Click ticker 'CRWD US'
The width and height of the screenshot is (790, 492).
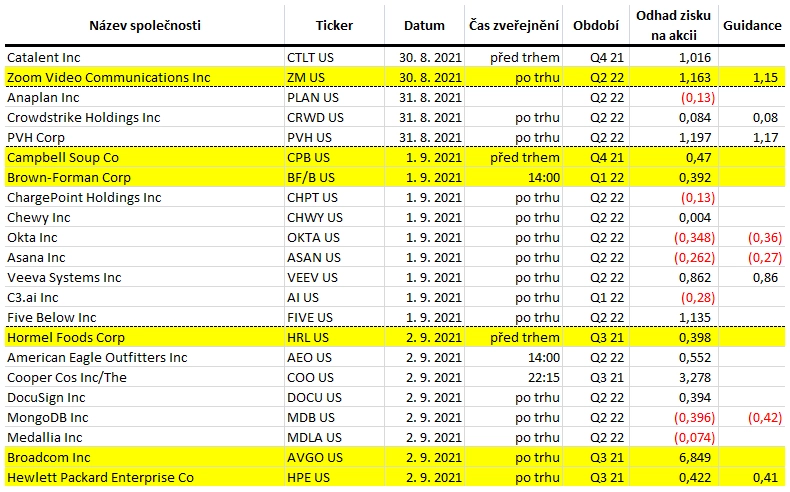tap(315, 117)
